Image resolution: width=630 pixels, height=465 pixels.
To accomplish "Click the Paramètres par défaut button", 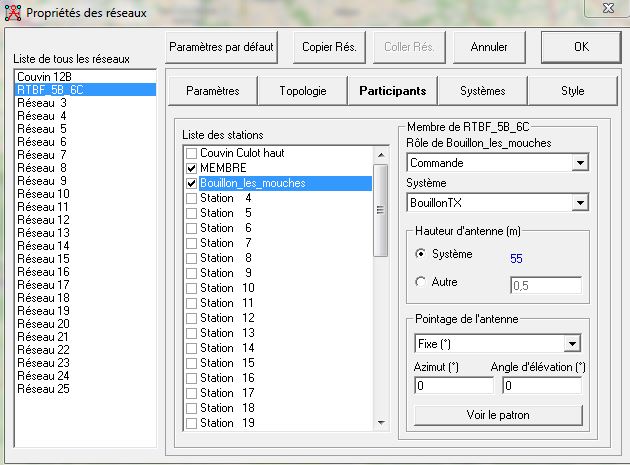I will click(221, 47).
